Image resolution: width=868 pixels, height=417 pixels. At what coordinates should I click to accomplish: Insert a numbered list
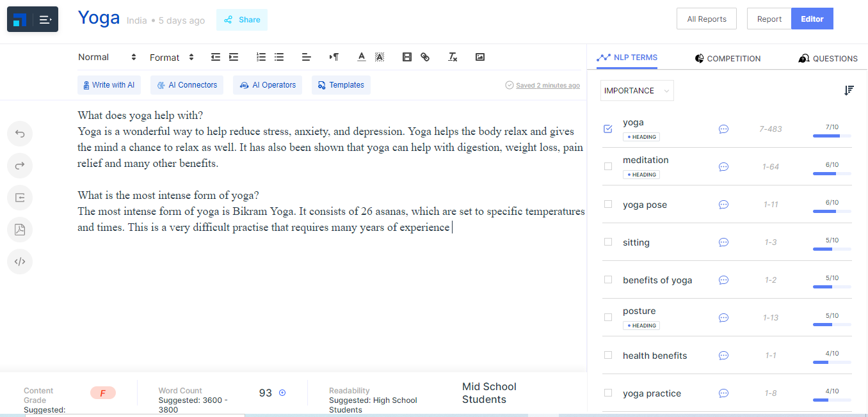[x=261, y=57]
